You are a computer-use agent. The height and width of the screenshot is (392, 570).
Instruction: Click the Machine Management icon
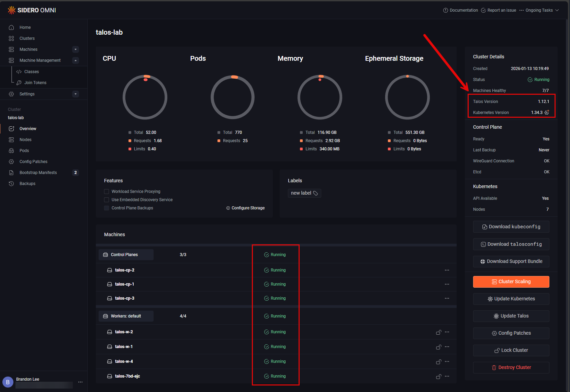point(11,60)
